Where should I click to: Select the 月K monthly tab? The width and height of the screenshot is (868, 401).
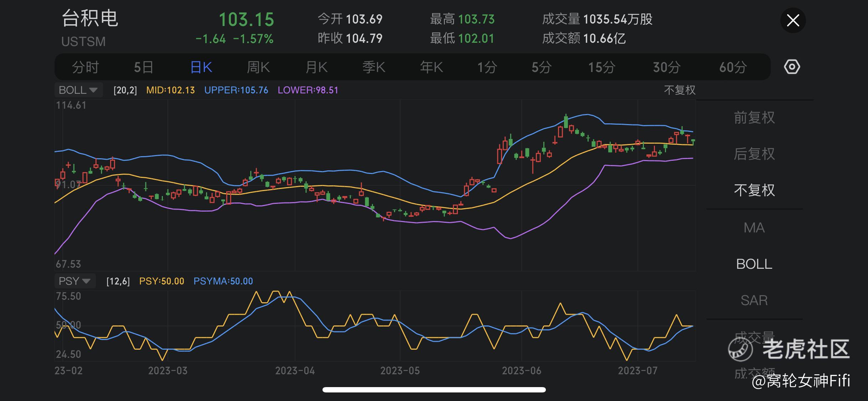coord(316,67)
